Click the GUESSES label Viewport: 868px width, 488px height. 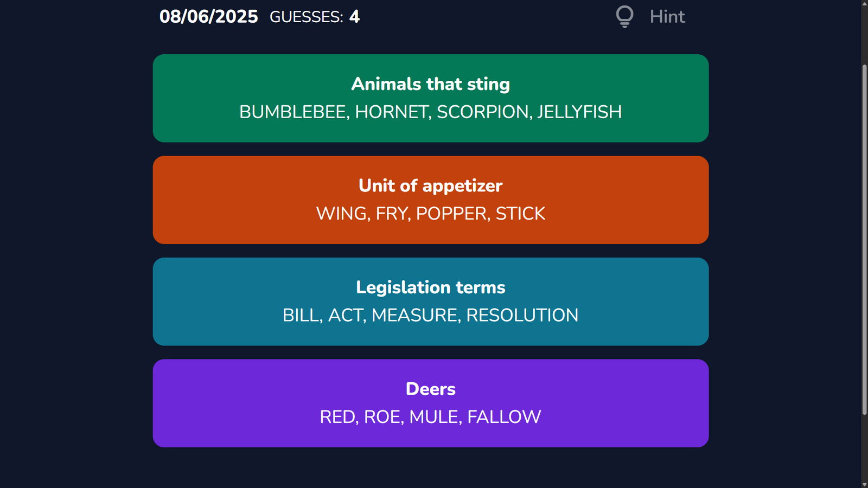pyautogui.click(x=307, y=17)
